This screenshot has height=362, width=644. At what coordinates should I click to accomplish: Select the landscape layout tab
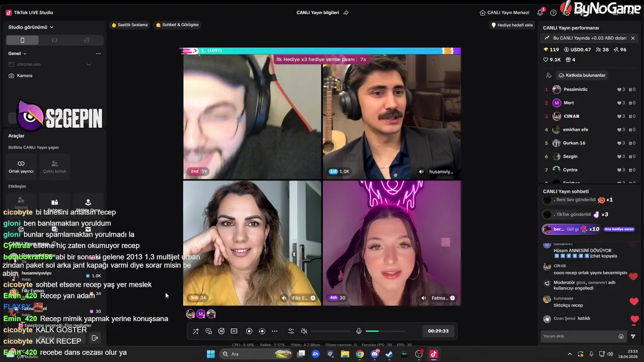pyautogui.click(x=54, y=40)
